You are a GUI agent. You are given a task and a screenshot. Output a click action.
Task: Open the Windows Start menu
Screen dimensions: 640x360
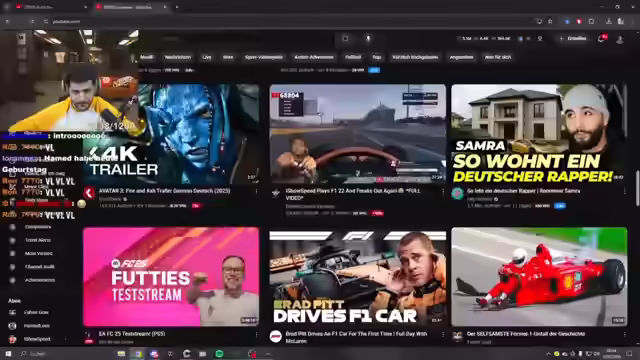(8, 353)
